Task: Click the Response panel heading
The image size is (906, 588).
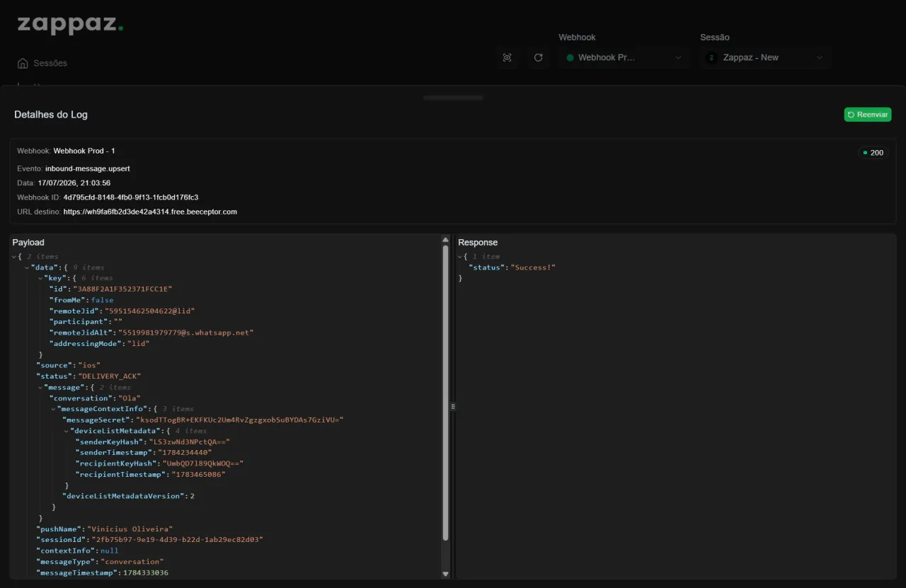Action: coord(478,243)
